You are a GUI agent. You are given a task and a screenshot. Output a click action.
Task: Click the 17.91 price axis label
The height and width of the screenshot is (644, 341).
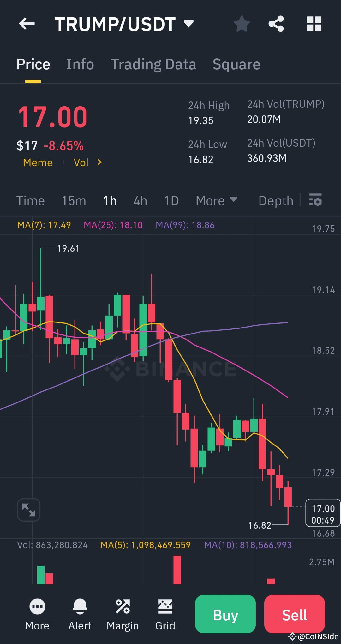323,411
